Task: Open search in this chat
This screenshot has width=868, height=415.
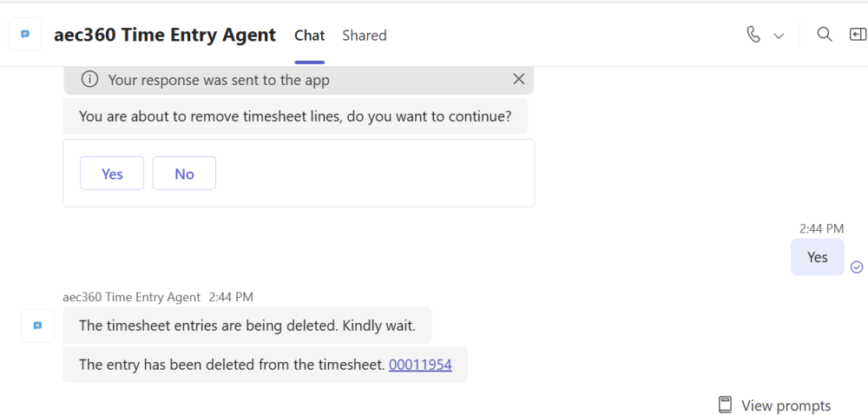Action: click(825, 35)
